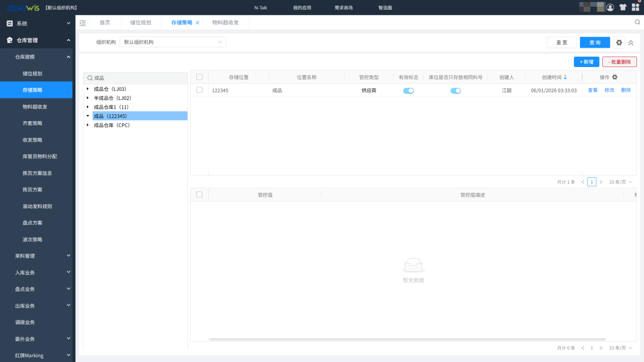Open 智造圈 in the top navigation
644x362 pixels.
pos(385,8)
